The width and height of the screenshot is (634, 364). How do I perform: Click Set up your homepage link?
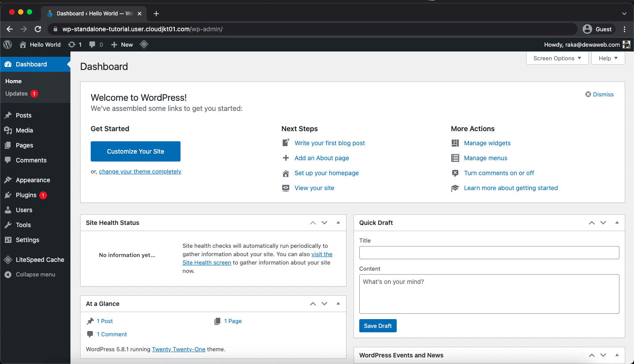pyautogui.click(x=327, y=173)
